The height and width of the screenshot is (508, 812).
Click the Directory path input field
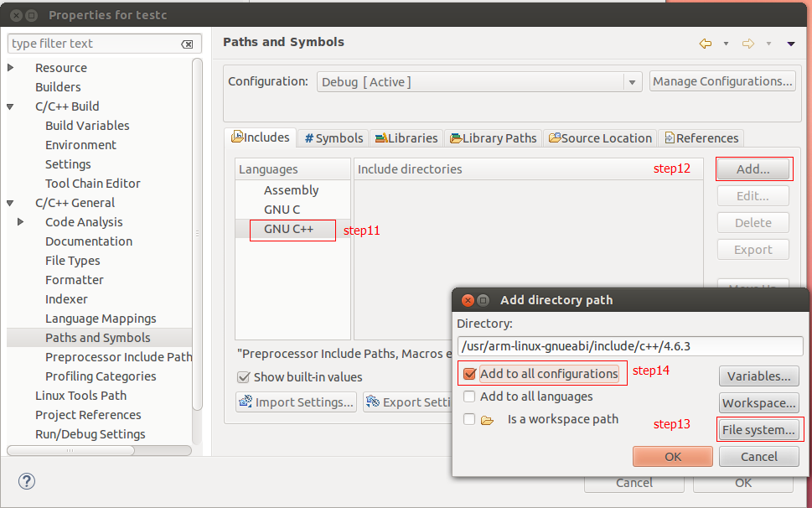pyautogui.click(x=629, y=346)
